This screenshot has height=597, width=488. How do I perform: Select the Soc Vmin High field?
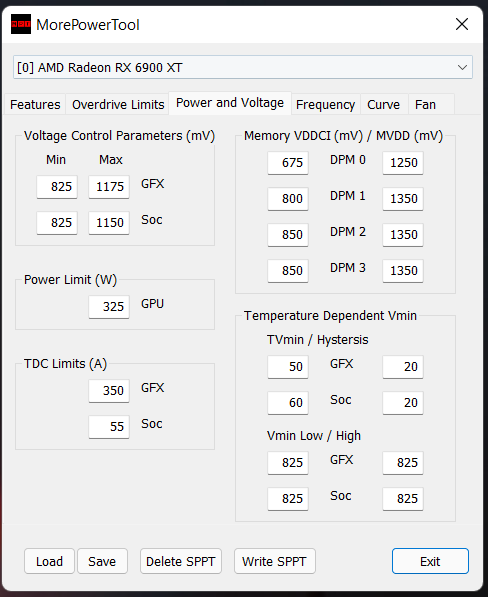403,499
